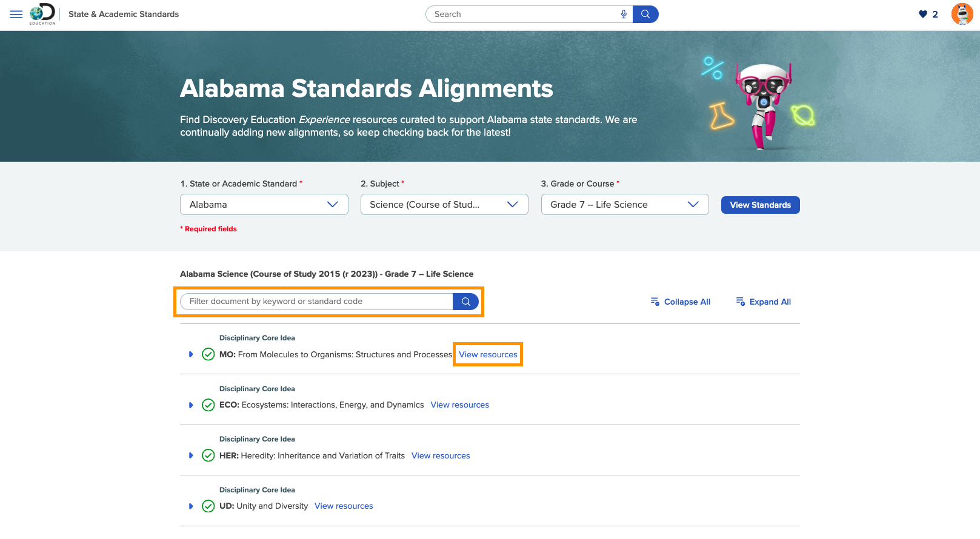Expand the MO: From Molecules to Organisms row
The image size is (980, 539).
pyautogui.click(x=191, y=354)
